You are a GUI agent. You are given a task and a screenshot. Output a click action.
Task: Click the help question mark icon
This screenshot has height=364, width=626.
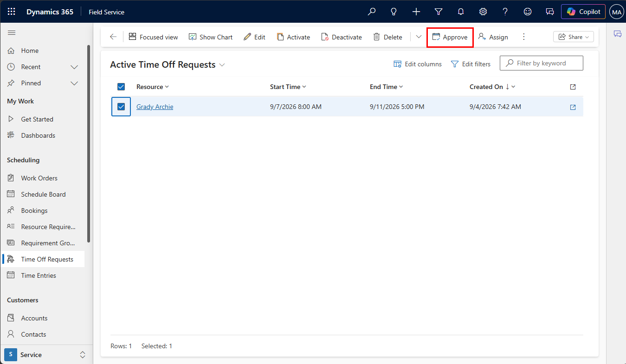coord(505,12)
